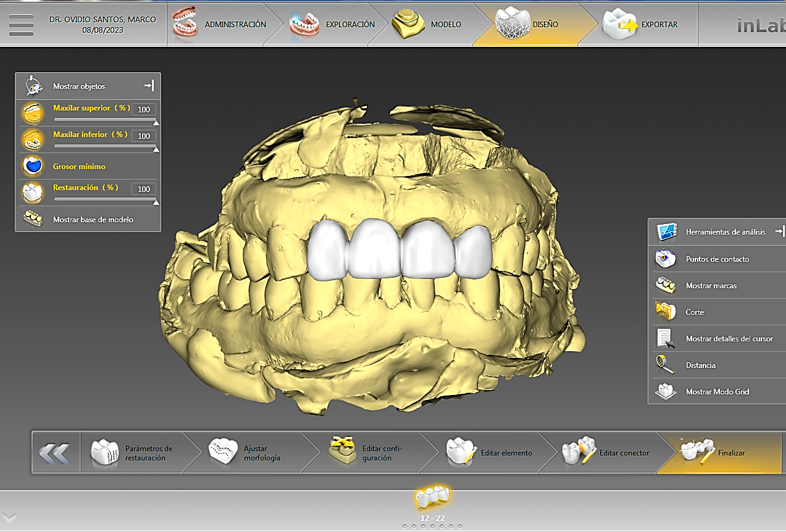Activate the Corte tool
786x532 pixels.
[x=717, y=312]
